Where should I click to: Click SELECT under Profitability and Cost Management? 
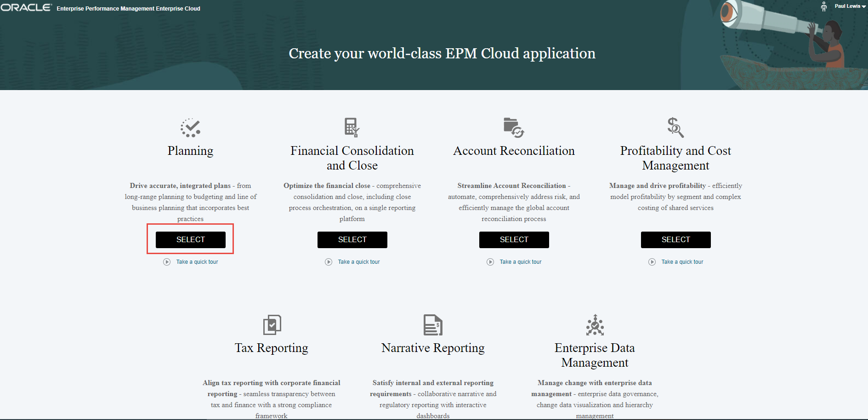[x=675, y=239]
